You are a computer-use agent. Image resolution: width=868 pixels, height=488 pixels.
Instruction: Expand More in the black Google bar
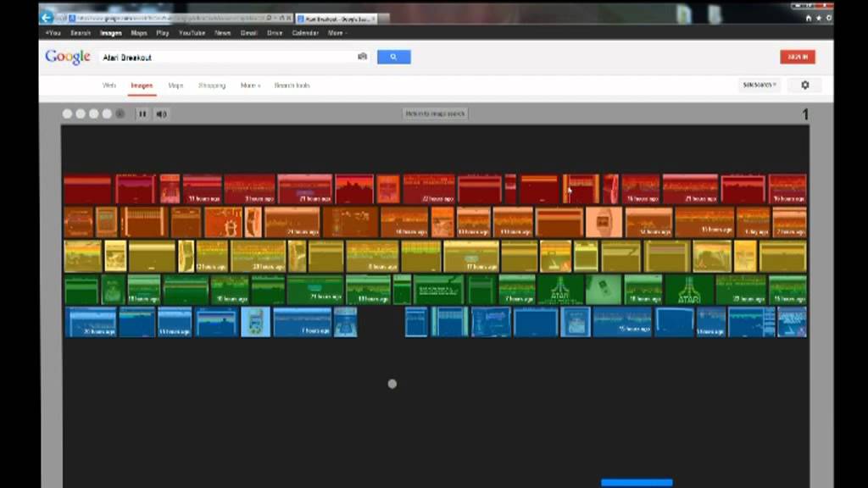(x=337, y=33)
